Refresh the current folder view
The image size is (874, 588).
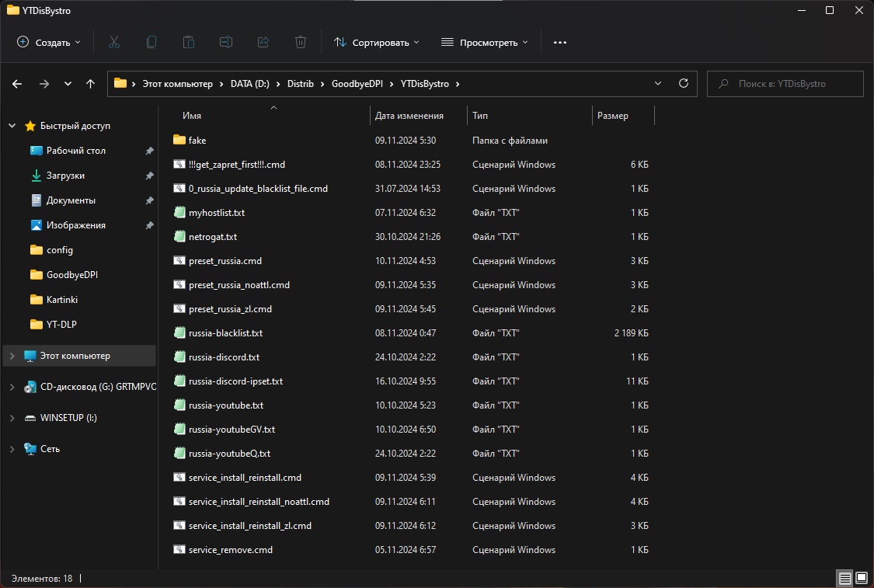click(x=684, y=83)
